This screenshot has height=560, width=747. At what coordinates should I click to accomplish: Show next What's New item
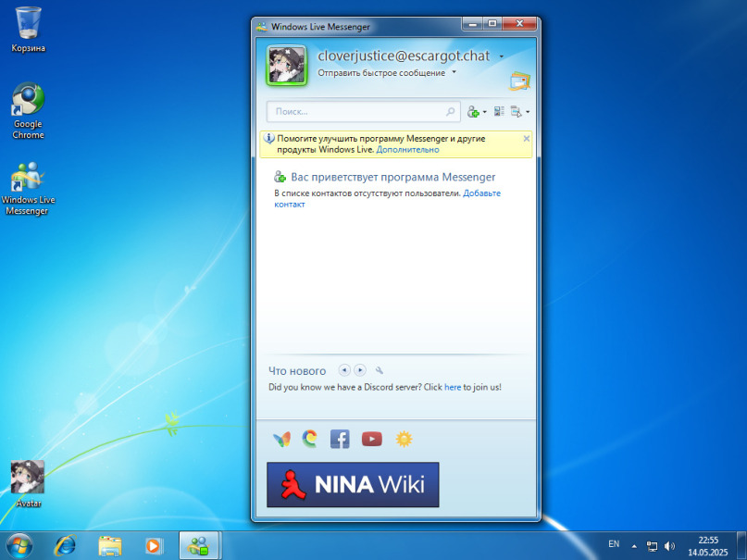(x=360, y=370)
